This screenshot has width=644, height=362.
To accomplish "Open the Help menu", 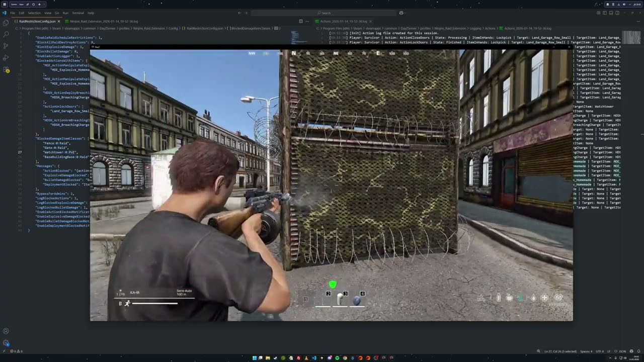I will (x=91, y=13).
